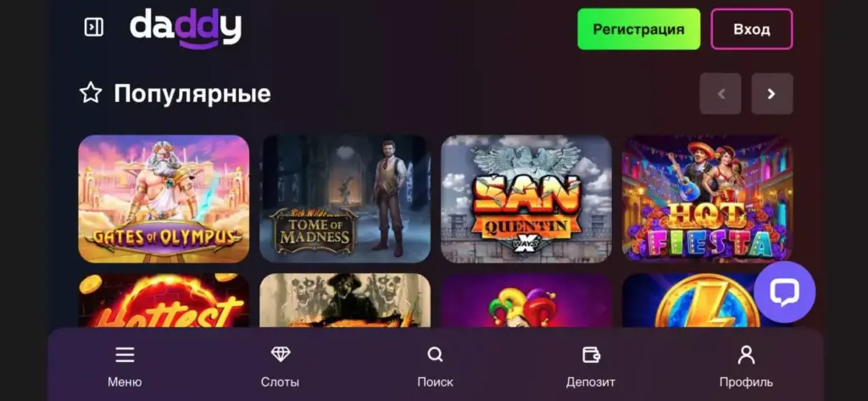Select the jester hat game tile
868x401 pixels.
[526, 300]
